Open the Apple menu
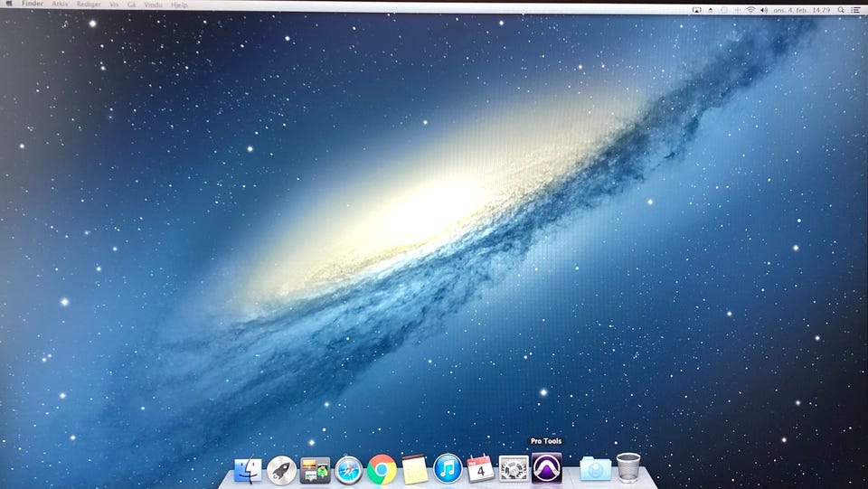This screenshot has height=489, width=868. click(8, 4)
